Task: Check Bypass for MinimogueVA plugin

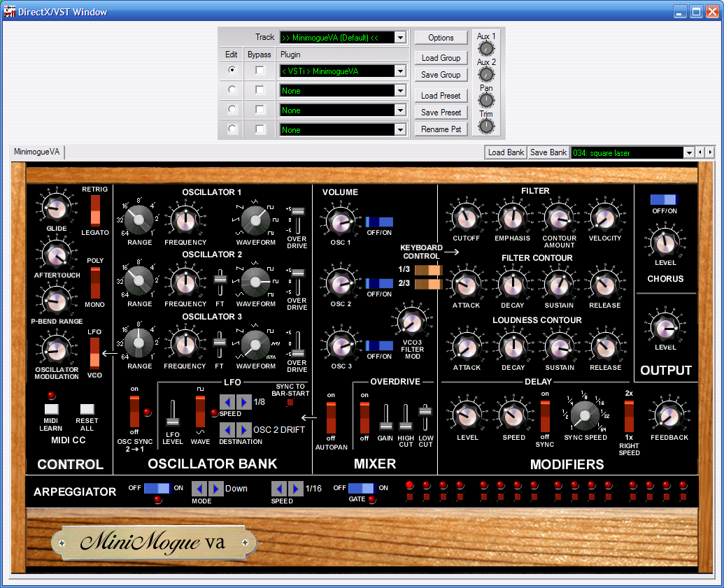Action: 260,70
